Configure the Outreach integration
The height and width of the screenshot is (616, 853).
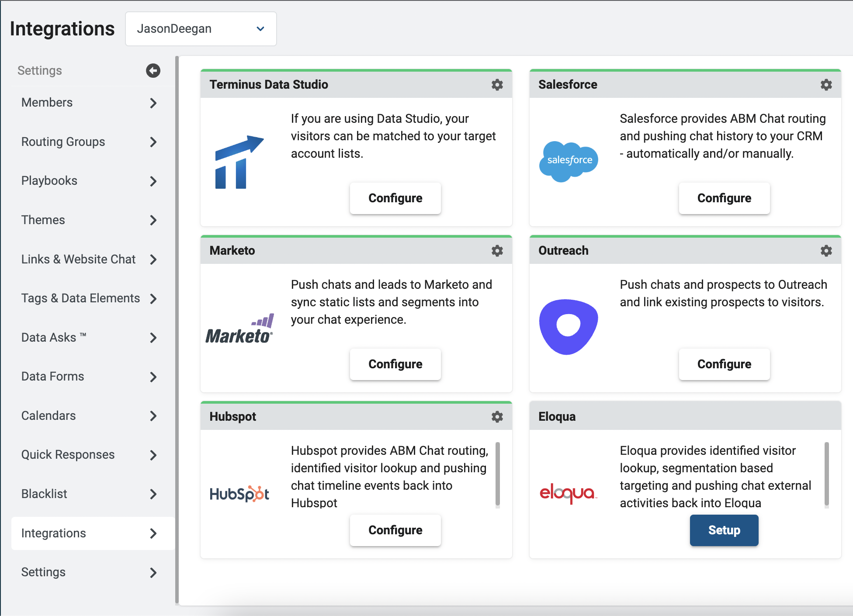[724, 364]
